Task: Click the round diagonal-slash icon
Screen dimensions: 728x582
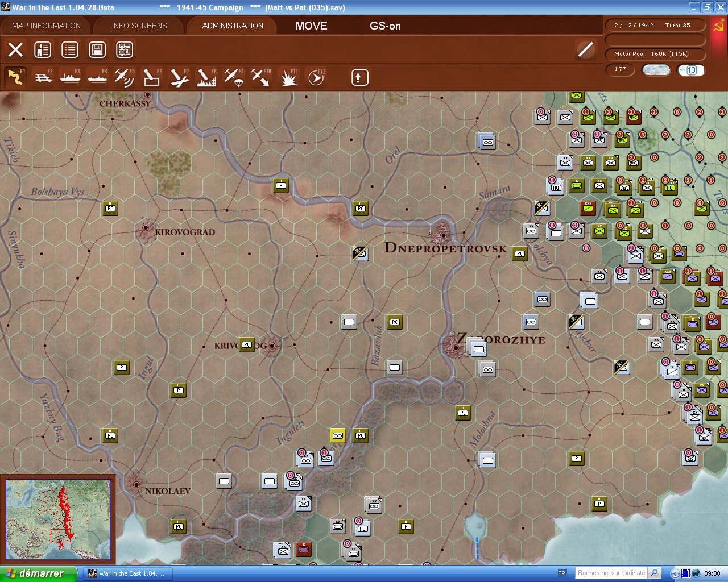Action: 585,49
